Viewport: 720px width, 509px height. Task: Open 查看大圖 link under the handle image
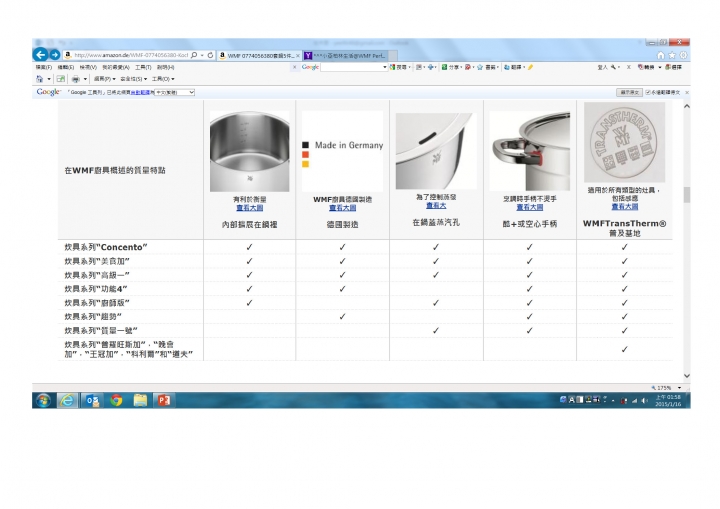pyautogui.click(x=529, y=208)
